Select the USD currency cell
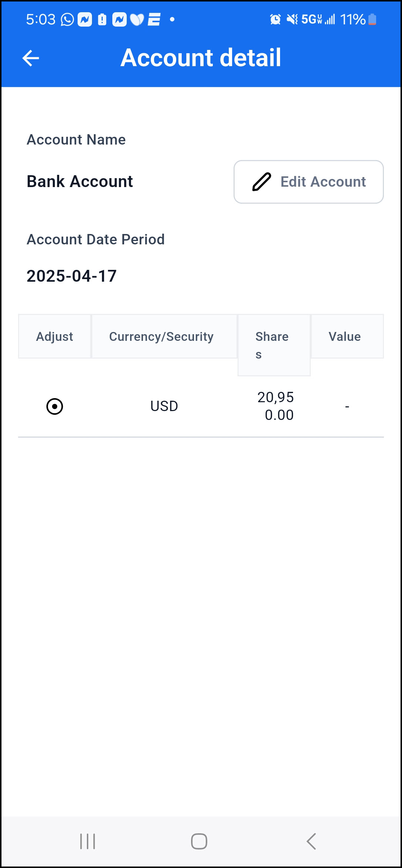402x868 pixels. click(164, 406)
